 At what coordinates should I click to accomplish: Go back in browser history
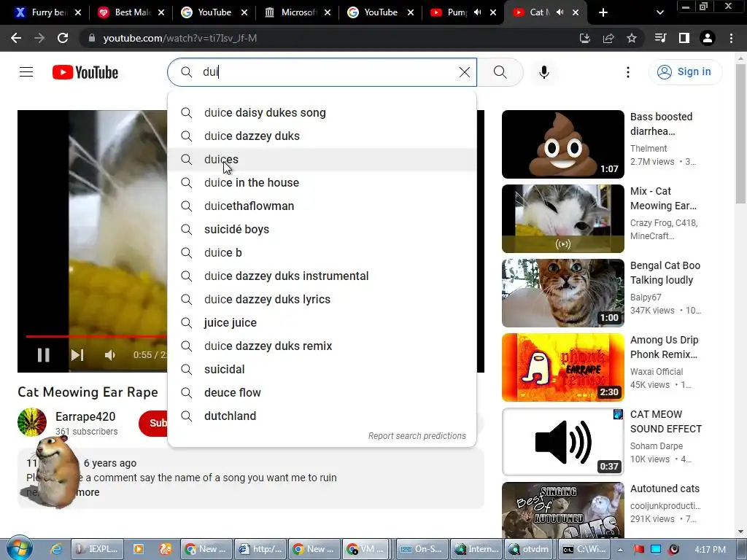(x=16, y=38)
